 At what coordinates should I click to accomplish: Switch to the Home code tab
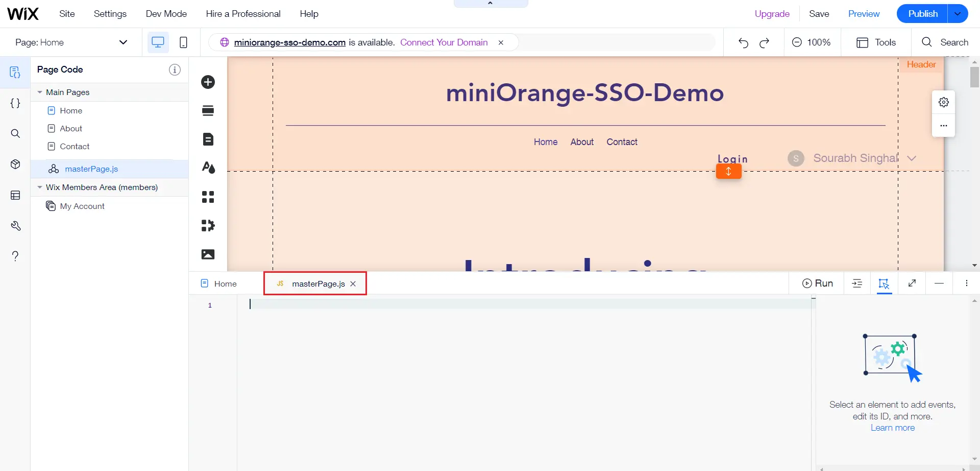[225, 284]
